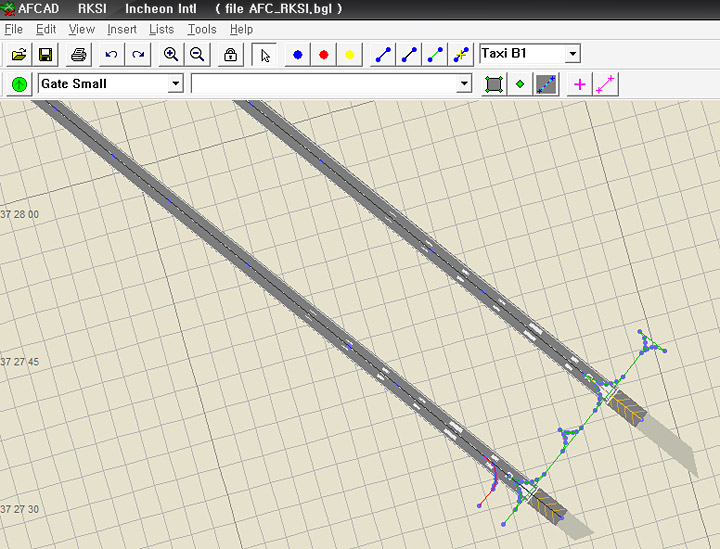Screen dimensions: 720x549
Task: Select the arrow pointer tool
Action: [264, 55]
